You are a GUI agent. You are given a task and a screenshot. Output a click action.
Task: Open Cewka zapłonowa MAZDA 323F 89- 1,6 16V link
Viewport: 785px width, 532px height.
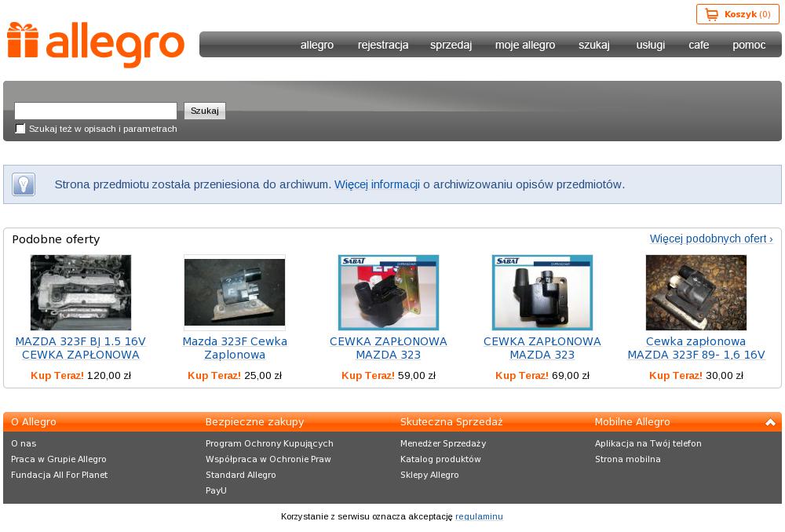[x=696, y=348]
